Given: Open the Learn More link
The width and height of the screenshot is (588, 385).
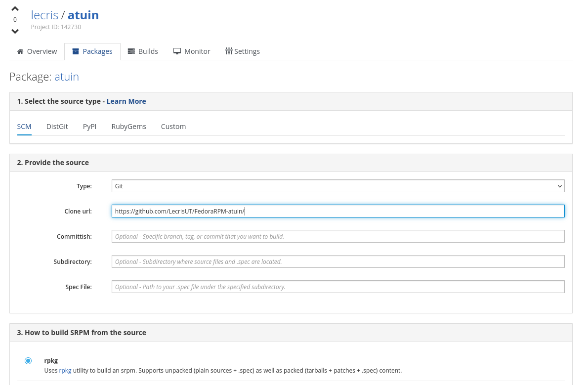Looking at the screenshot, I should coord(126,101).
